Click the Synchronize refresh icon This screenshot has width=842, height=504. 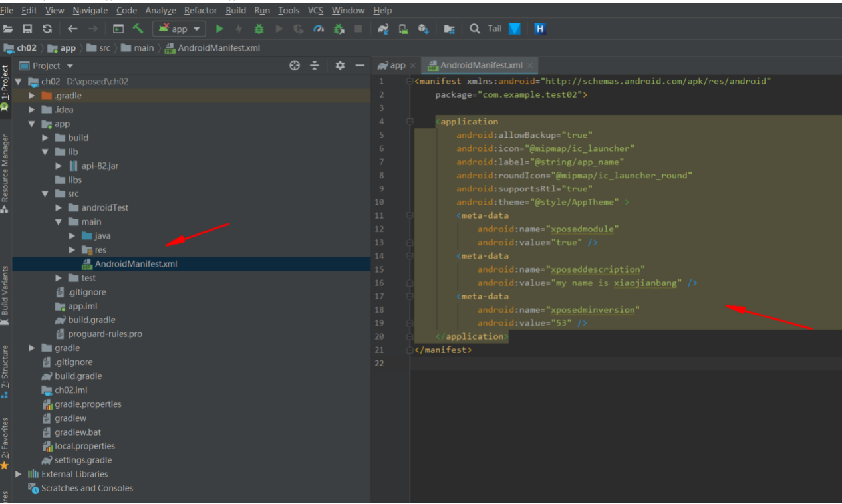47,29
